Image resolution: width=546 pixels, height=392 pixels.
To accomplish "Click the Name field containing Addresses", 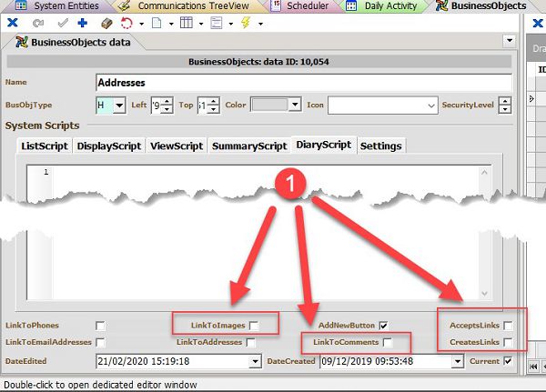I will [309, 83].
